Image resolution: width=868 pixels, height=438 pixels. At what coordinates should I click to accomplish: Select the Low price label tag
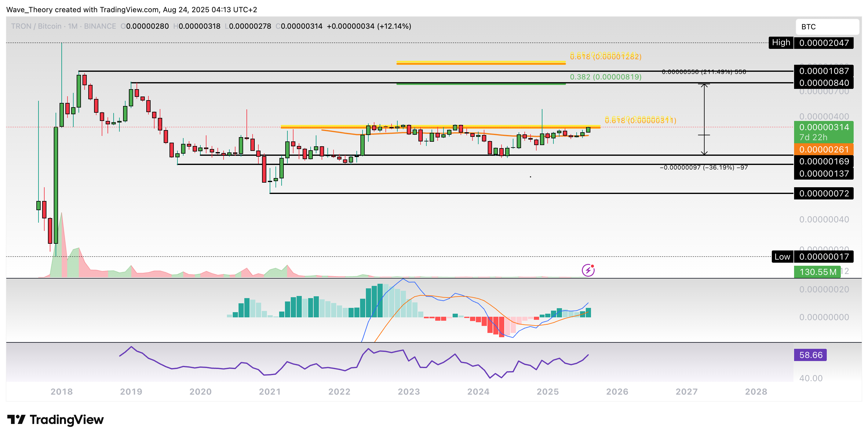click(x=782, y=257)
